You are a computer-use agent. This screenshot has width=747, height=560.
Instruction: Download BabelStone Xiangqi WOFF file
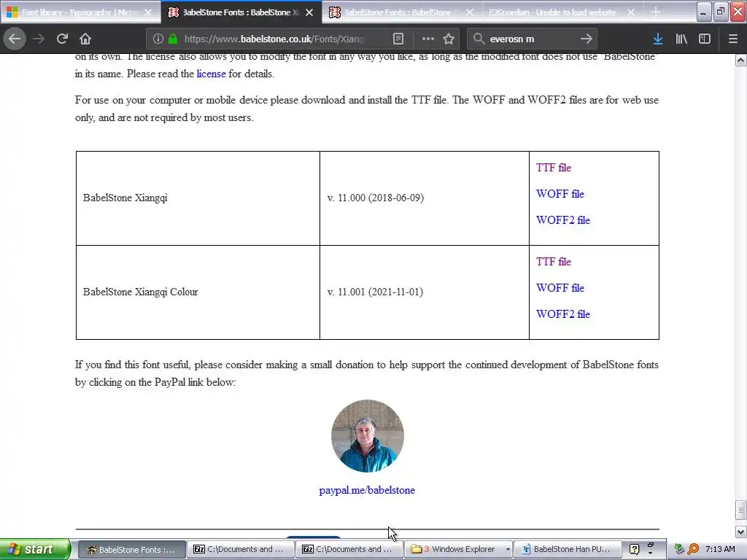pyautogui.click(x=560, y=194)
